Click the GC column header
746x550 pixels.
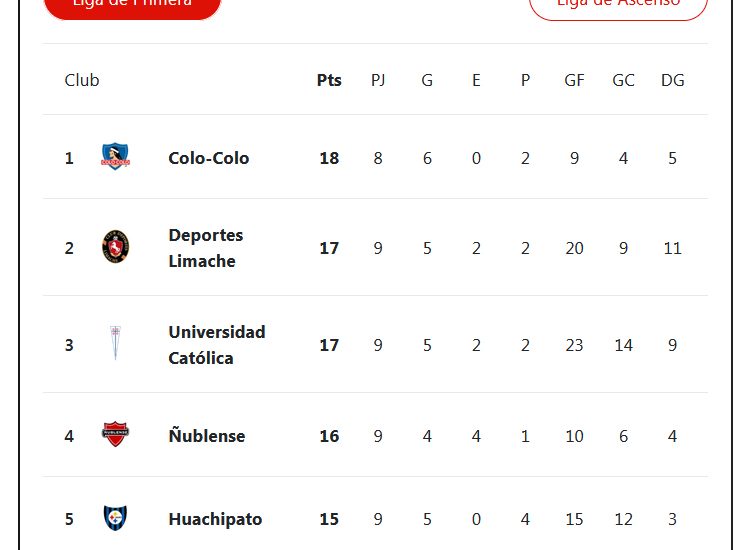623,80
